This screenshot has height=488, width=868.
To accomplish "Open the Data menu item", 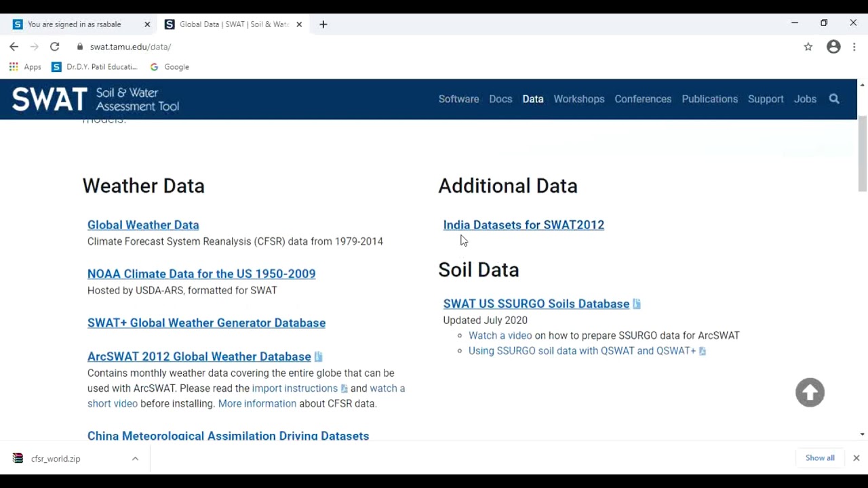I will click(x=533, y=99).
